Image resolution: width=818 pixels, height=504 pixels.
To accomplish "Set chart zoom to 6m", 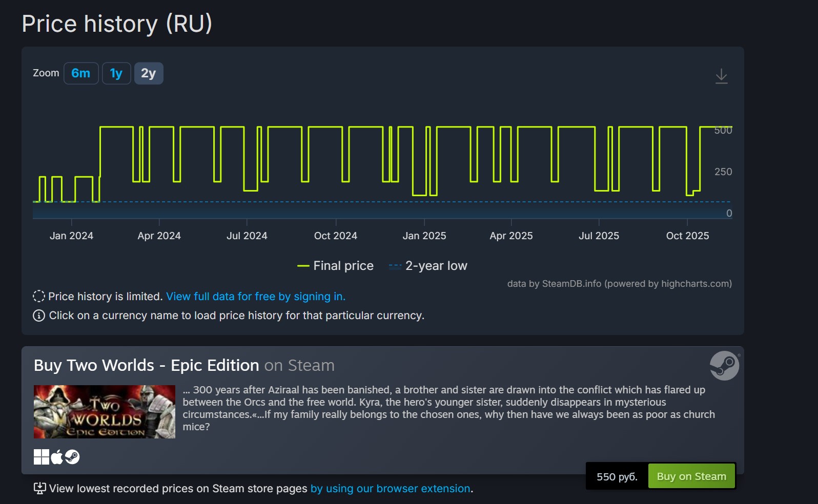I will tap(81, 73).
